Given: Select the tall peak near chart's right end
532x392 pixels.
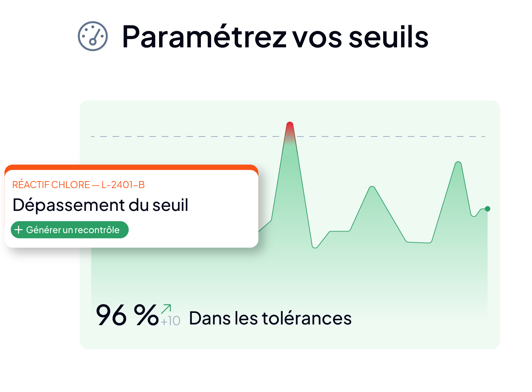Looking at the screenshot, I should point(458,164).
